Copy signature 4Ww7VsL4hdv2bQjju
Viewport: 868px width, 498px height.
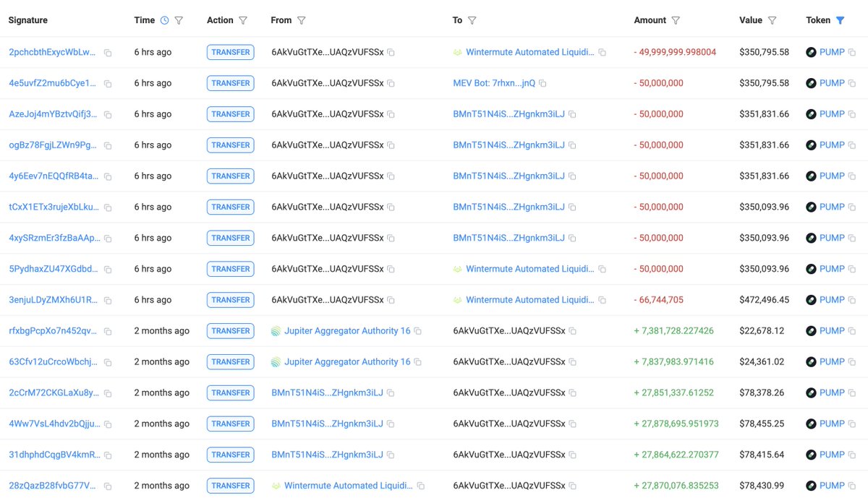point(108,425)
